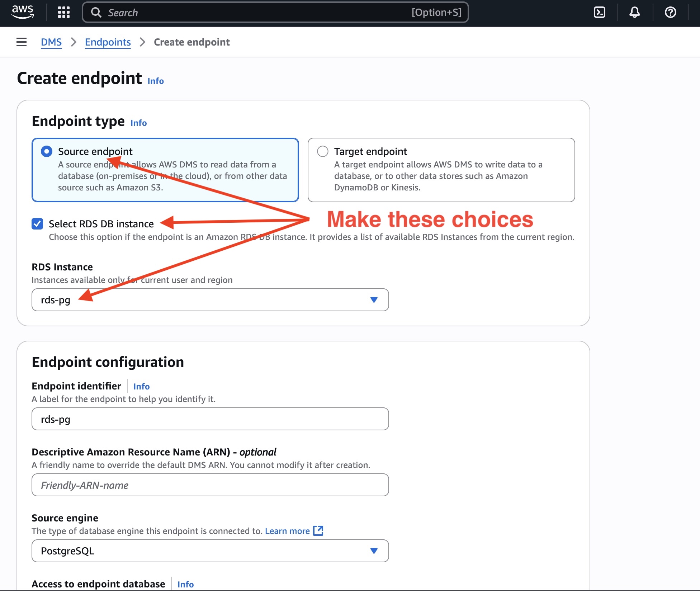
Task: Click Info beside Create endpoint heading
Action: pos(156,81)
